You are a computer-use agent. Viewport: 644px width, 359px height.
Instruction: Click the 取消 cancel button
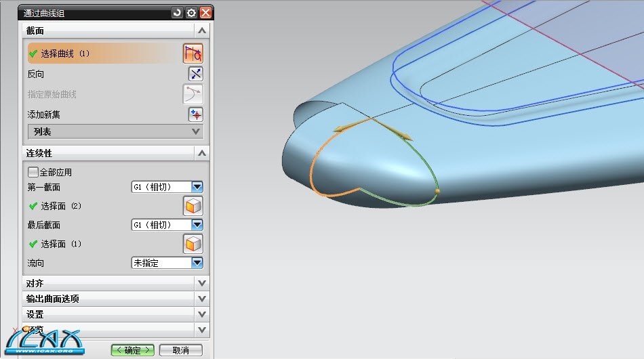point(180,350)
